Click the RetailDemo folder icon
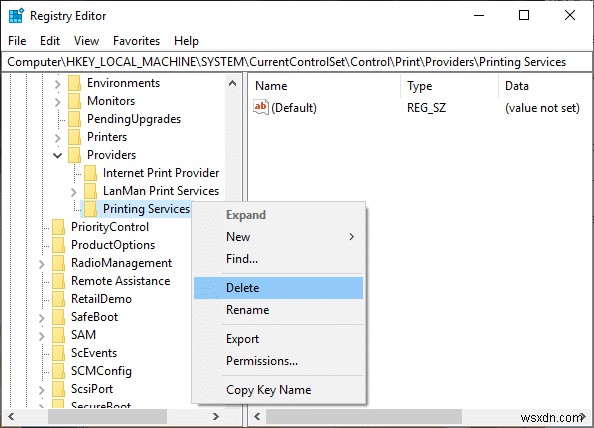Viewport: 594px width, 428px height. tap(58, 299)
